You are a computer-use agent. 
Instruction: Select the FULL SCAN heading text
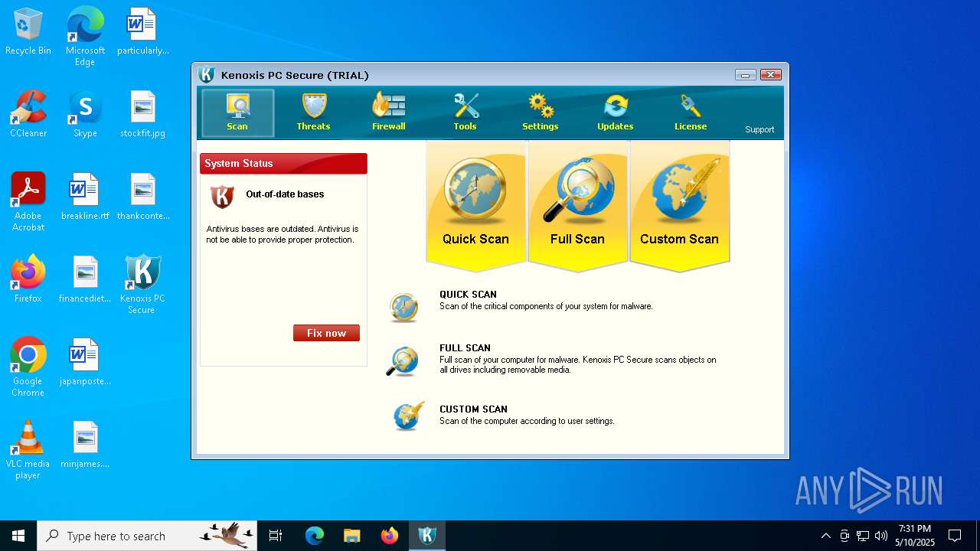(x=465, y=348)
